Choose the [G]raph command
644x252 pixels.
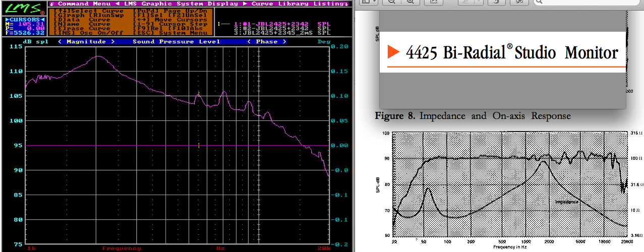[x=70, y=15]
